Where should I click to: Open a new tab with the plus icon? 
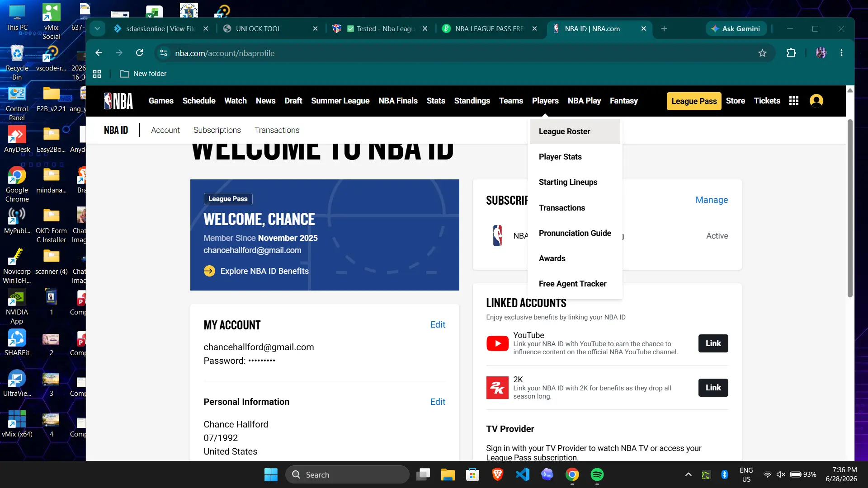coord(664,28)
